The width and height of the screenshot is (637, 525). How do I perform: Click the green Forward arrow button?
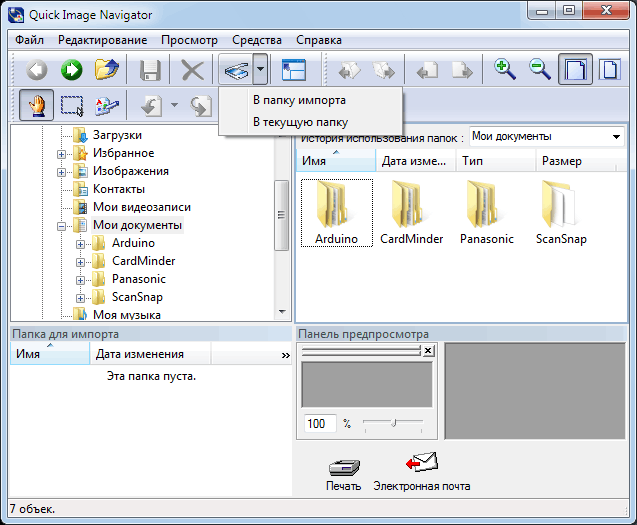tap(72, 69)
